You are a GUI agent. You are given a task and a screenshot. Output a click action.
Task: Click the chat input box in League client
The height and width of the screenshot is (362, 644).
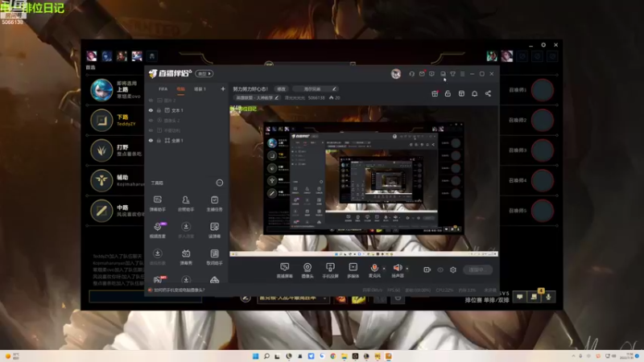(146, 296)
